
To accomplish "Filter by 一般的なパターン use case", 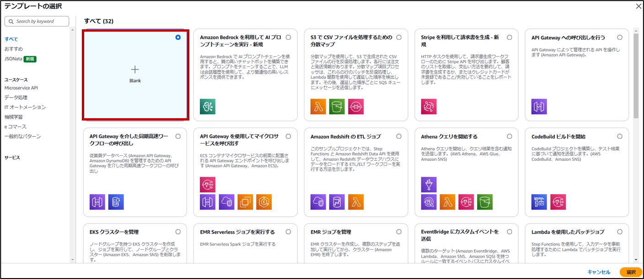I will [x=23, y=137].
